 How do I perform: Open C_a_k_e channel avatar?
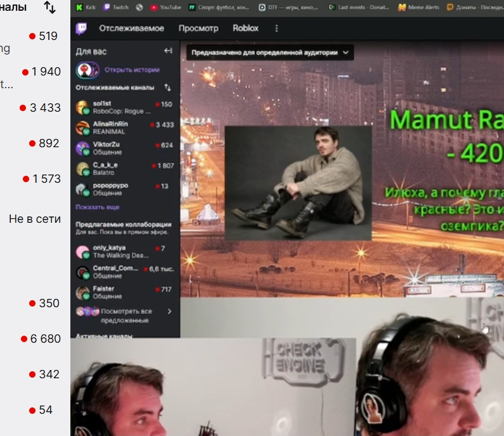pos(82,169)
